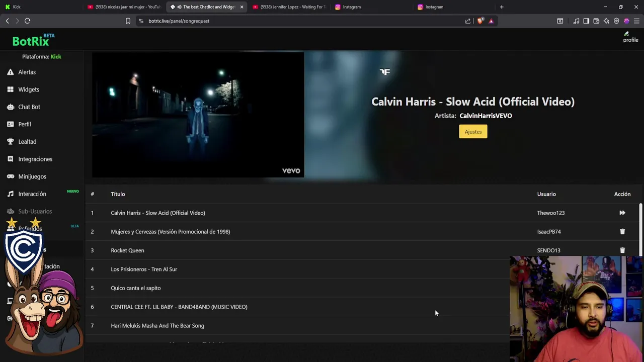Open the Chat Bot robot icon
The width and height of the screenshot is (644, 362).
pos(10,107)
